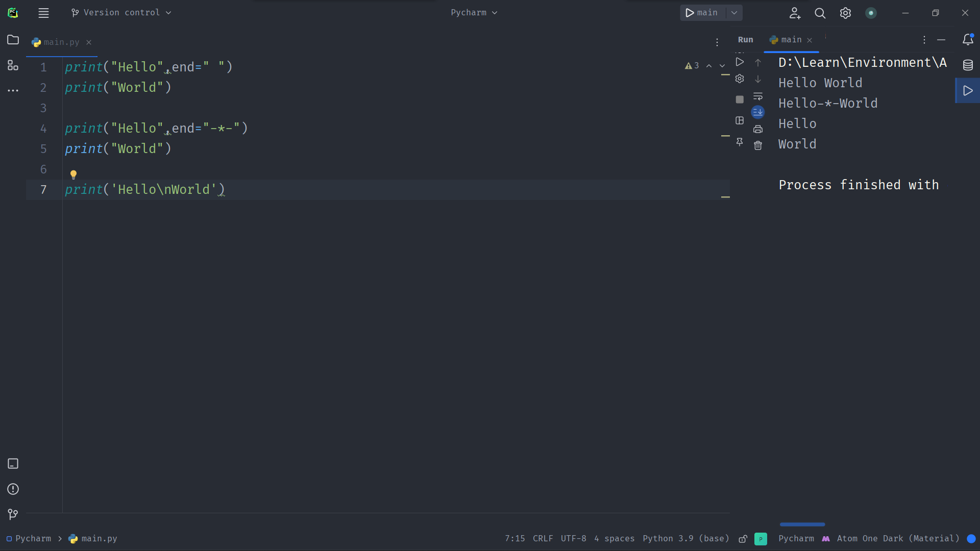Open the Project tool window folder icon
This screenshot has width=980, height=551.
[13, 40]
